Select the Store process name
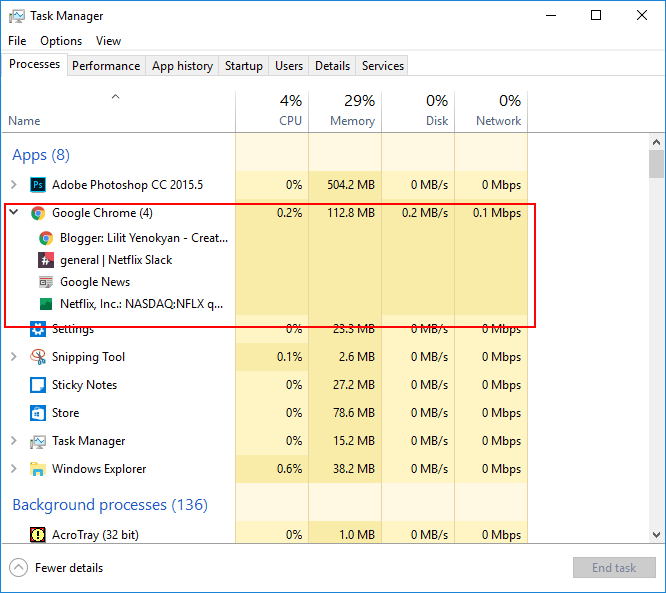666x593 pixels. click(x=65, y=413)
